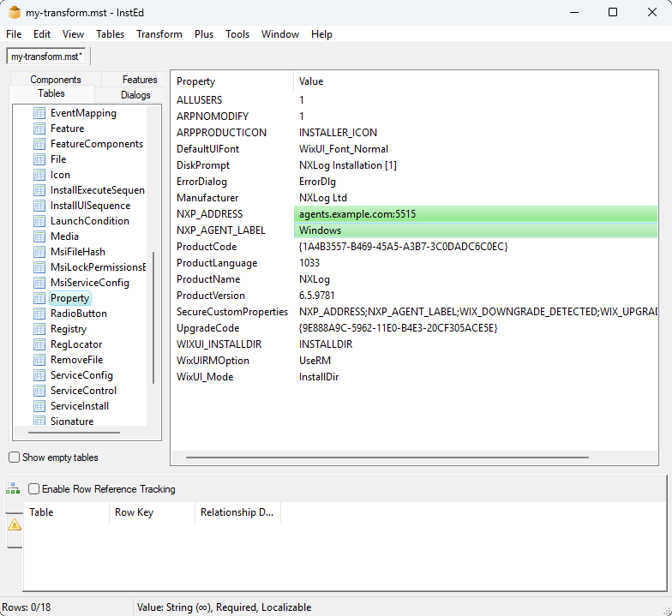This screenshot has width=672, height=616.
Task: Click the row reference tracking tree icon
Action: [13, 489]
